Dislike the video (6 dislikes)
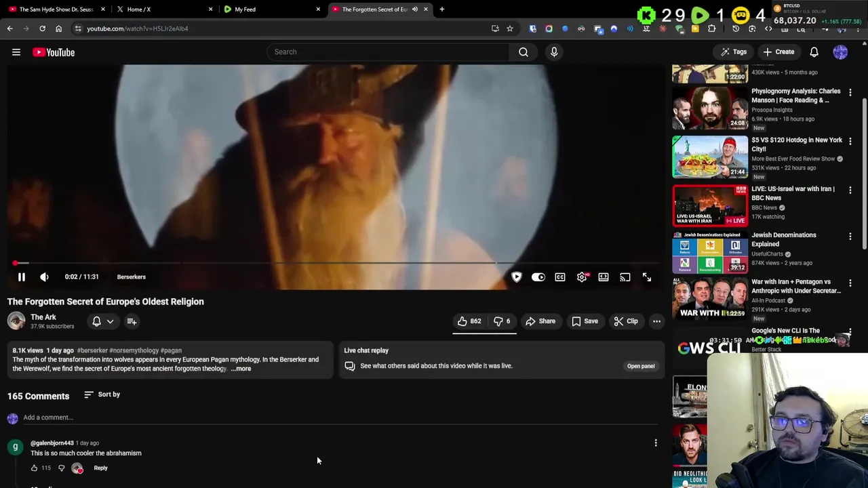This screenshot has width=868, height=488. tap(502, 321)
